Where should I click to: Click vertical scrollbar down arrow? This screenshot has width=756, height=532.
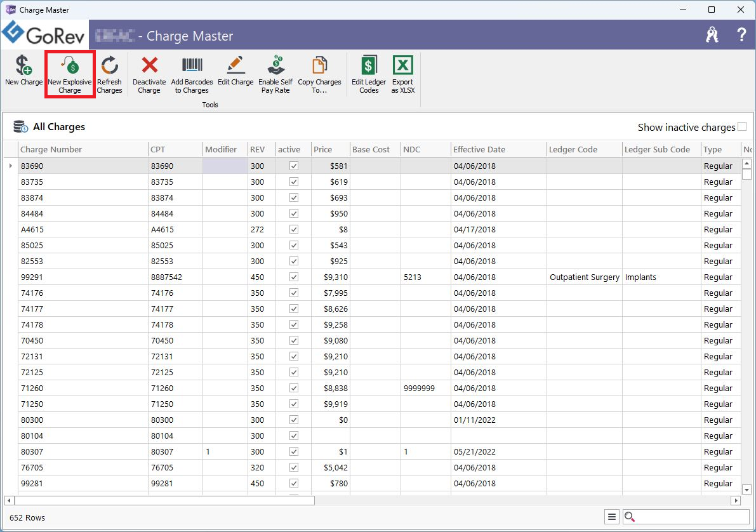[747, 489]
